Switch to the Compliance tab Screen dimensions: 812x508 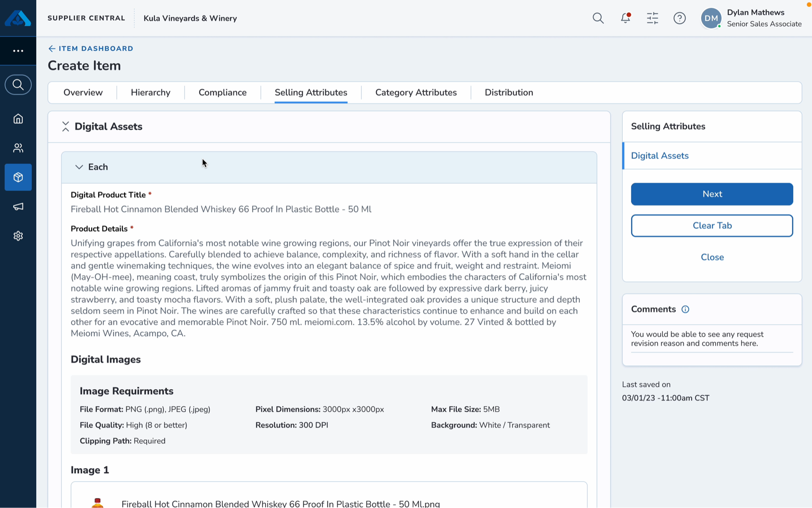[222, 92]
